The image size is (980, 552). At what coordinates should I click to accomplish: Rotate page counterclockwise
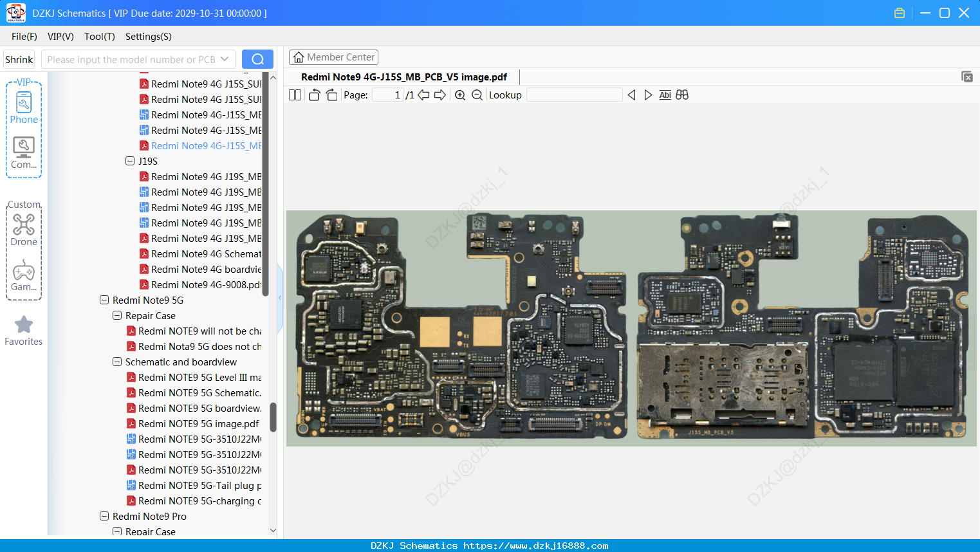314,95
